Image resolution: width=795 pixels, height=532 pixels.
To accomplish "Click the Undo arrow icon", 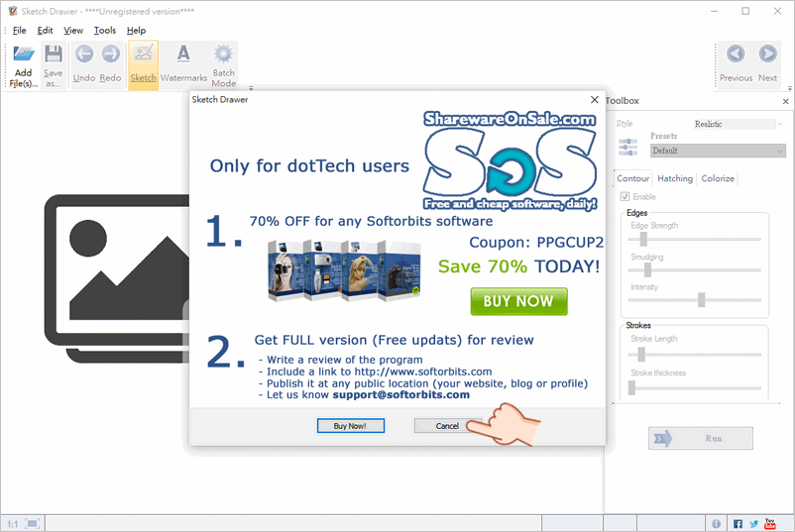I will pos(84,53).
